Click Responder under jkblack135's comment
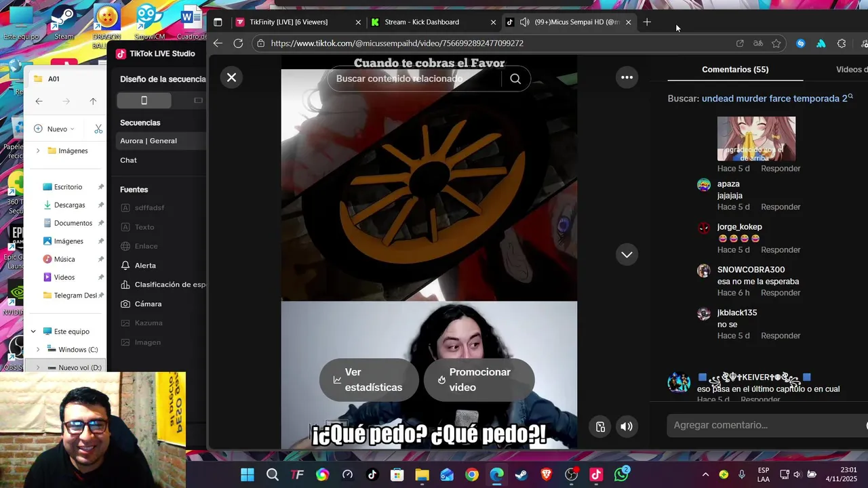This screenshot has width=868, height=488. [781, 335]
